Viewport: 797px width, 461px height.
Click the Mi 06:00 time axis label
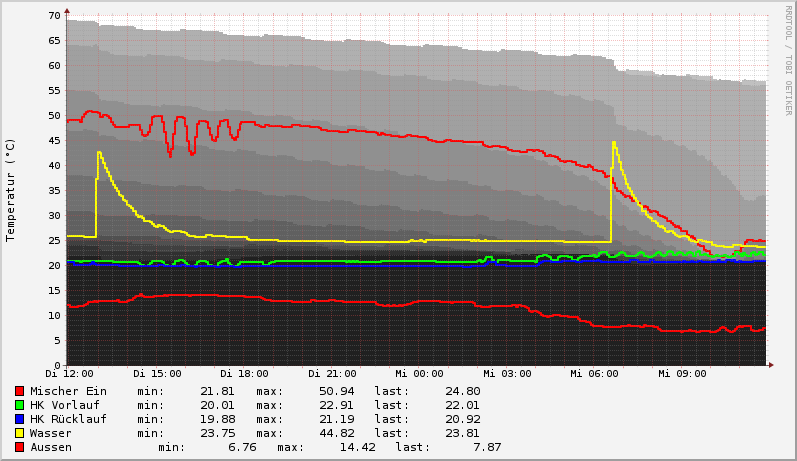[594, 374]
